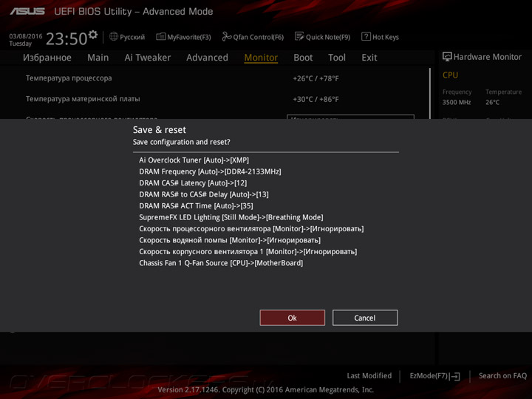Click the Hot Keys question mark icon

(366, 37)
